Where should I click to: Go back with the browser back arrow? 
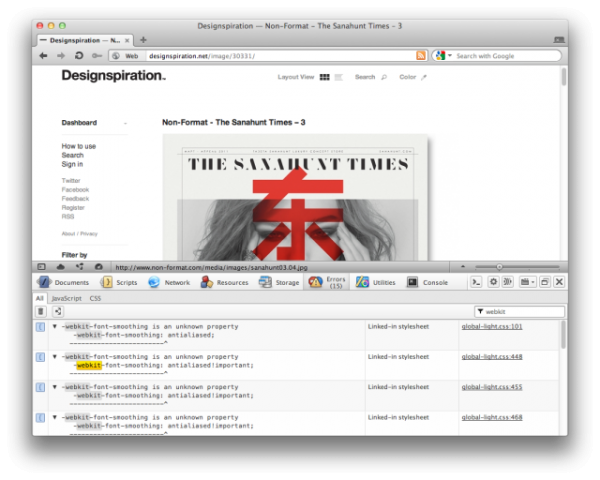click(x=43, y=56)
